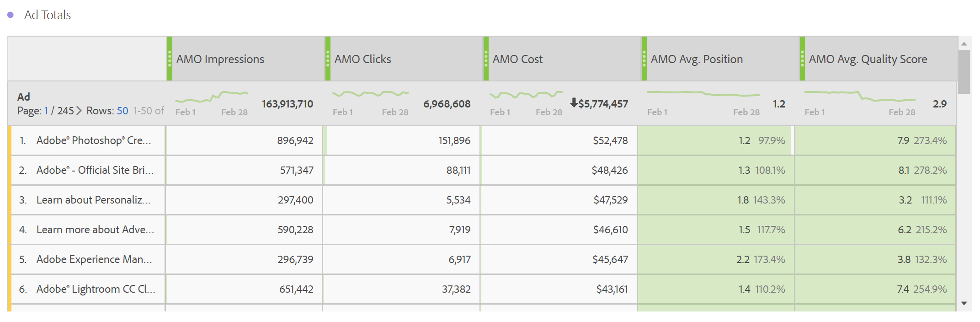Click the AMO Impressions column drag handle
The image size is (980, 322).
point(170,59)
